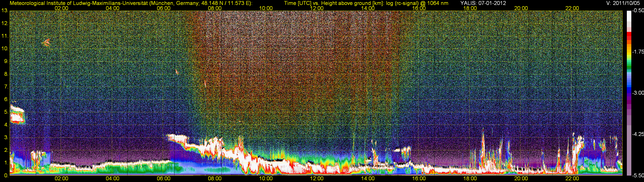Click the top axis time label "06:00"

pyautogui.click(x=164, y=8)
